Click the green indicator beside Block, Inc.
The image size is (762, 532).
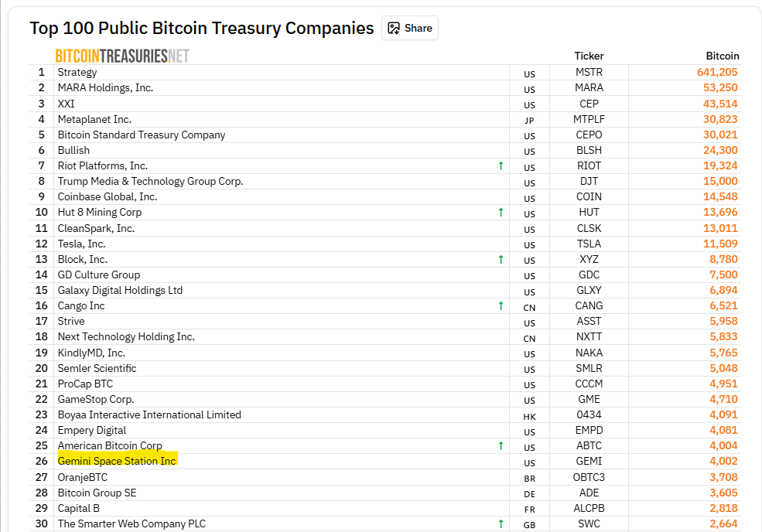click(x=501, y=259)
